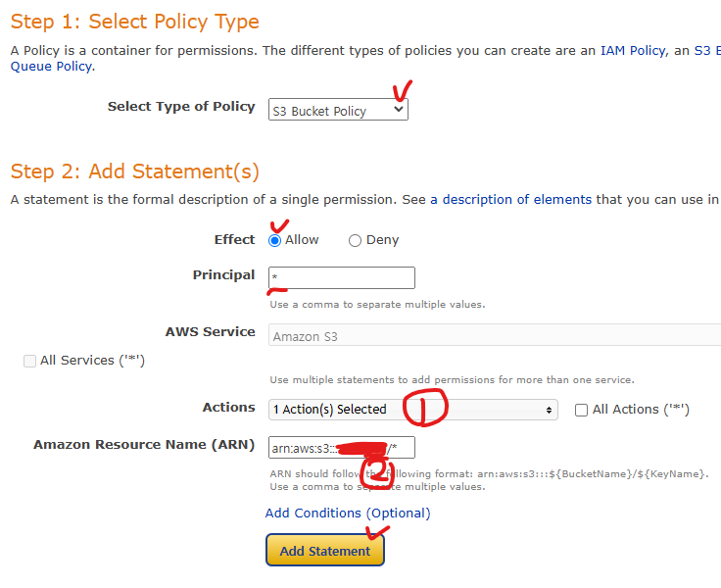Viewport: 721px width, 588px height.
Task: Open the Add Conditions (Optional) link
Action: 347,513
